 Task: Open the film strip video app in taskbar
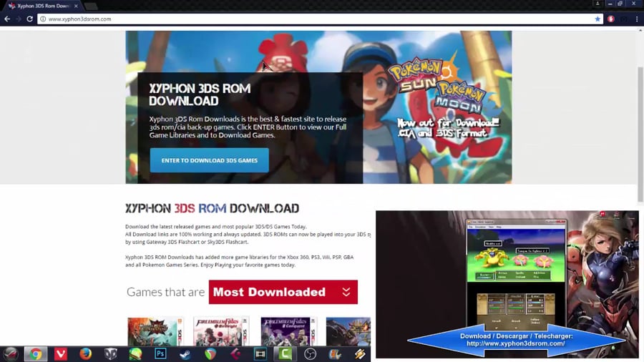point(260,354)
